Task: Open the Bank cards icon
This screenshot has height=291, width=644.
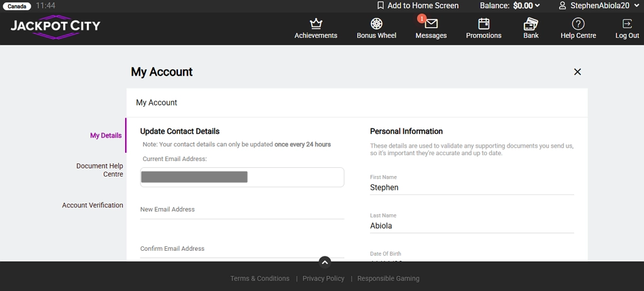Action: click(531, 24)
